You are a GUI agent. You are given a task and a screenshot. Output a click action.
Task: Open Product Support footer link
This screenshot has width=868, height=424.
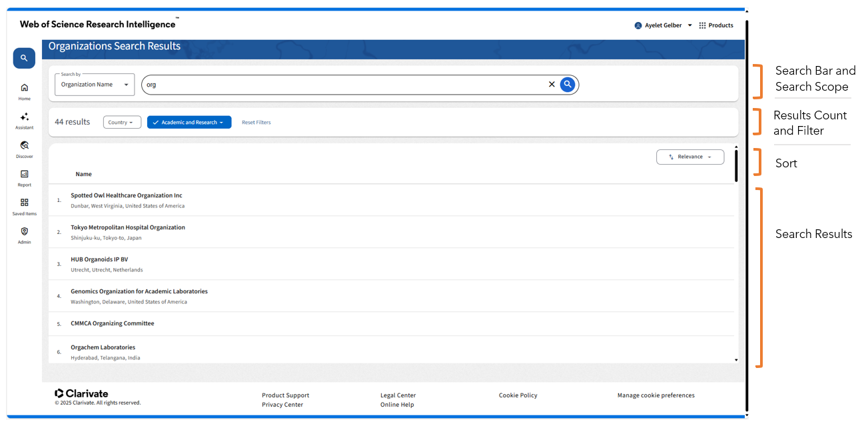(286, 395)
